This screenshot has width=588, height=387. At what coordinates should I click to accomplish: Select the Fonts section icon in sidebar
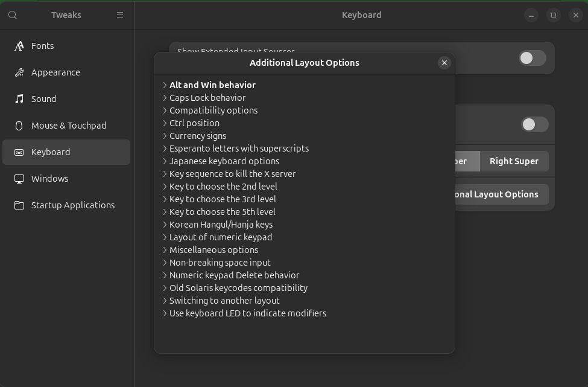click(x=20, y=46)
